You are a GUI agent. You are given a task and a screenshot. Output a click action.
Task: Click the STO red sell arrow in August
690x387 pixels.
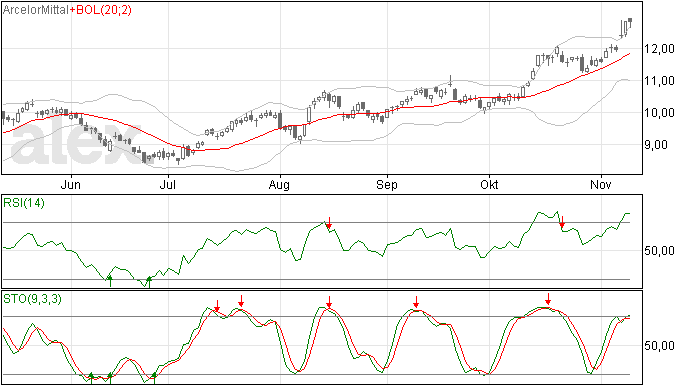coord(329,302)
